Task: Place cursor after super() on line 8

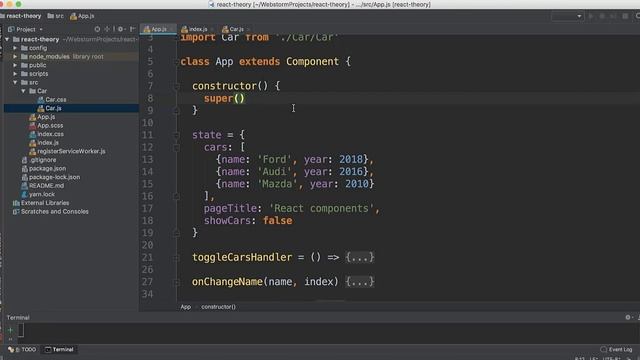Action: coord(245,98)
